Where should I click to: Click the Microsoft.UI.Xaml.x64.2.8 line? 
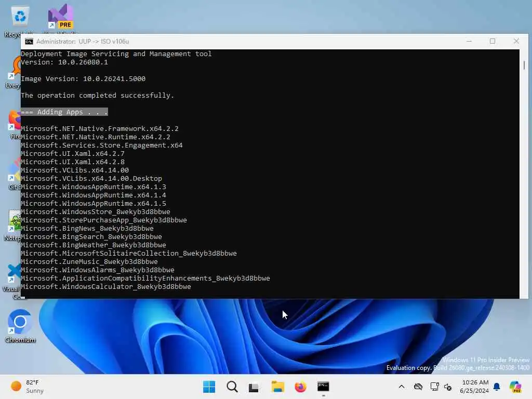pos(73,162)
